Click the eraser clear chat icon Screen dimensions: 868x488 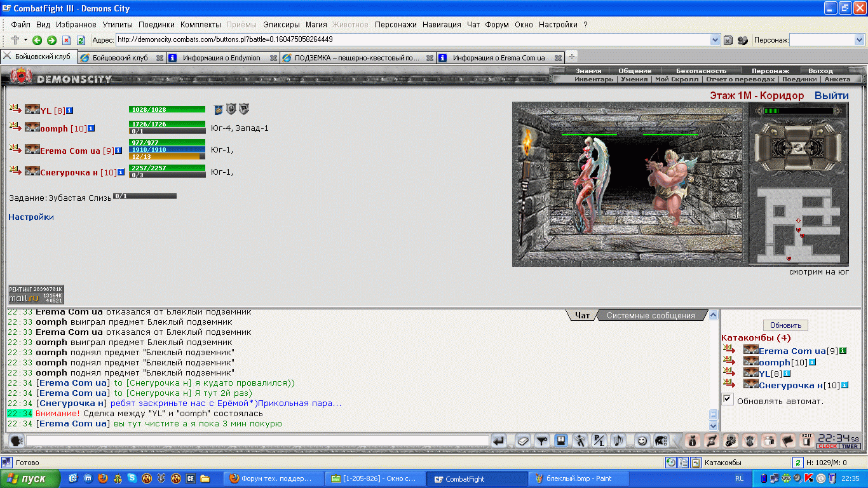point(523,440)
